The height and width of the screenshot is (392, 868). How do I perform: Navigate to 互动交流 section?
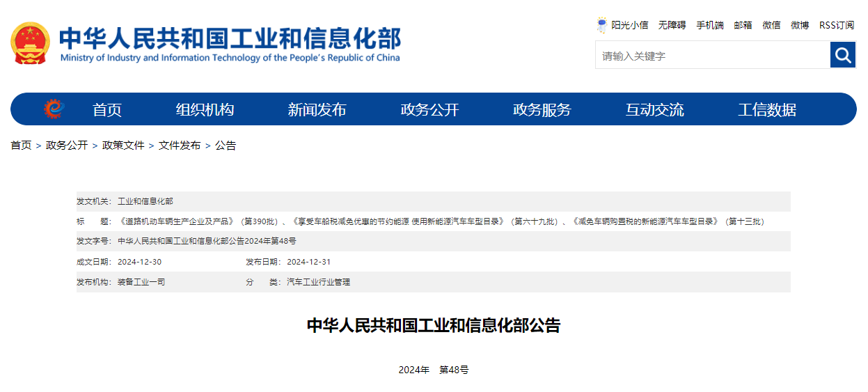654,110
